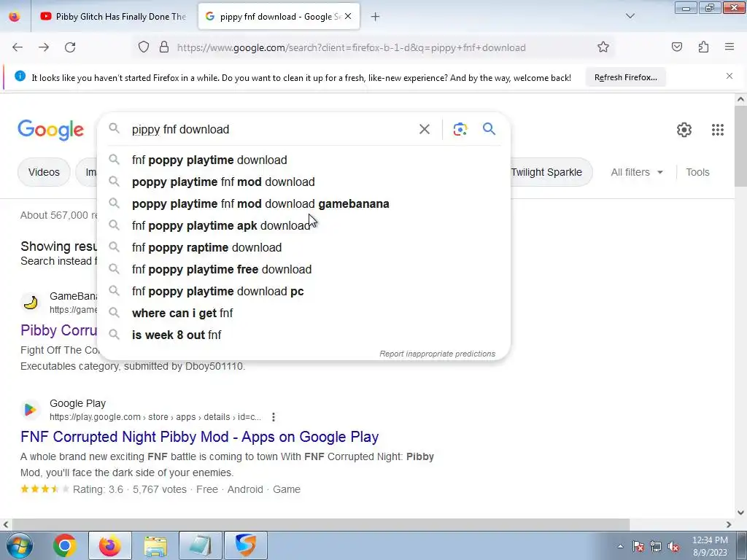Select where can i get fnf

click(303, 314)
